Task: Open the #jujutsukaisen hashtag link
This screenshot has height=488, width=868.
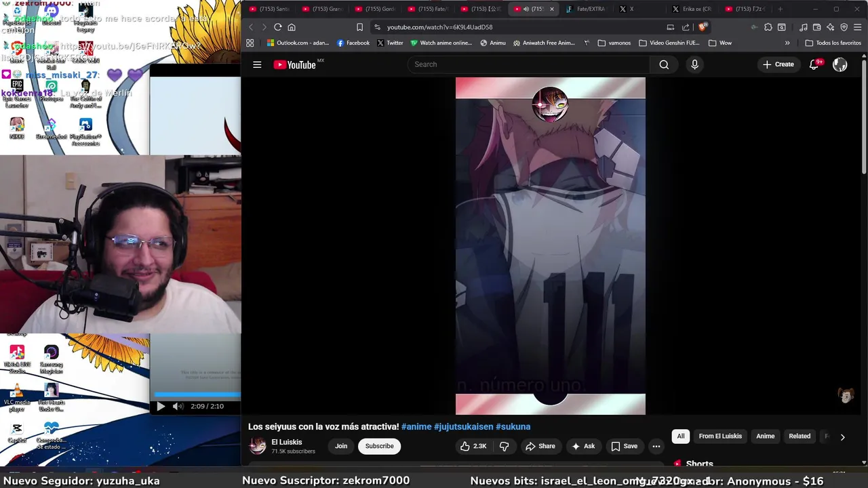Action: click(463, 426)
